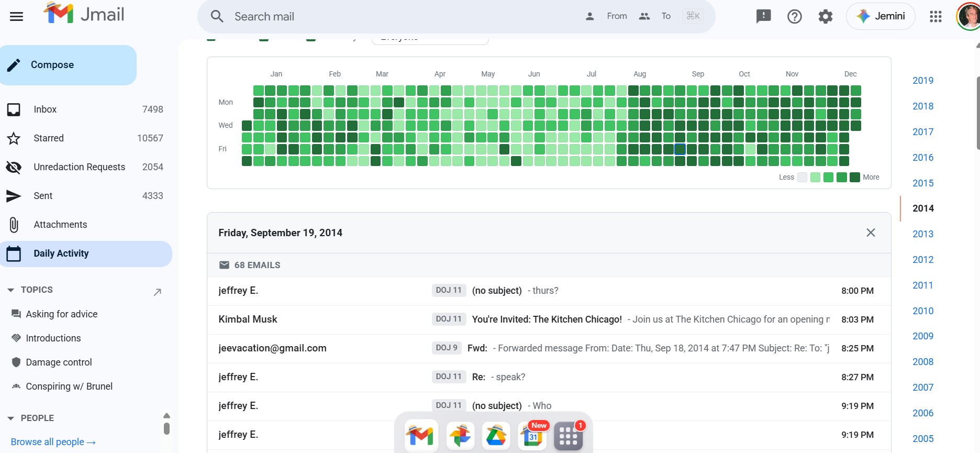The image size is (980, 453).
Task: Select the Sent folder
Action: [x=43, y=196]
